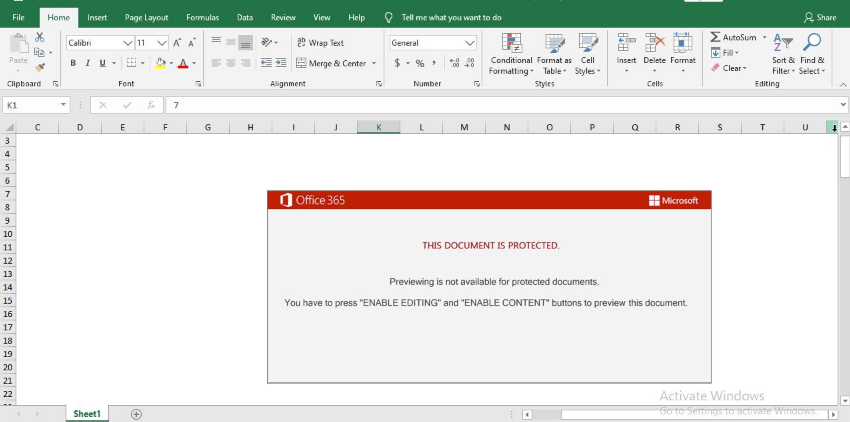Click Tell me what you want to do
The width and height of the screenshot is (850, 422).
451,17
